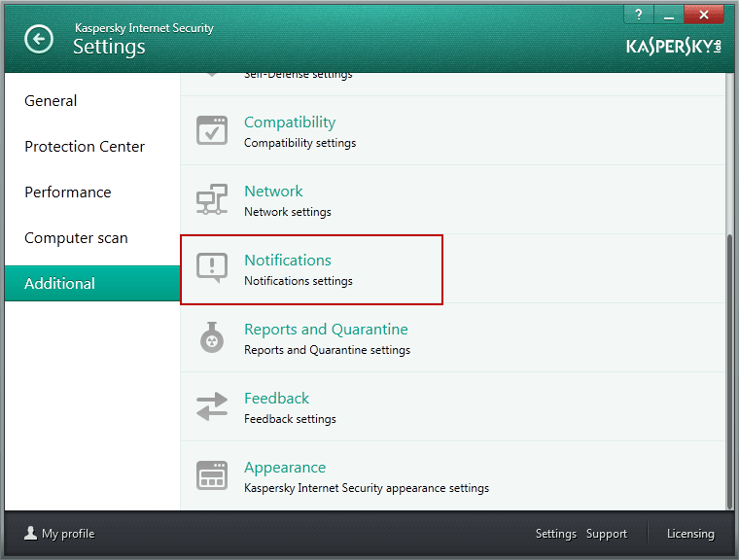Click 'Kaspersky Internet Security' title text

144,28
